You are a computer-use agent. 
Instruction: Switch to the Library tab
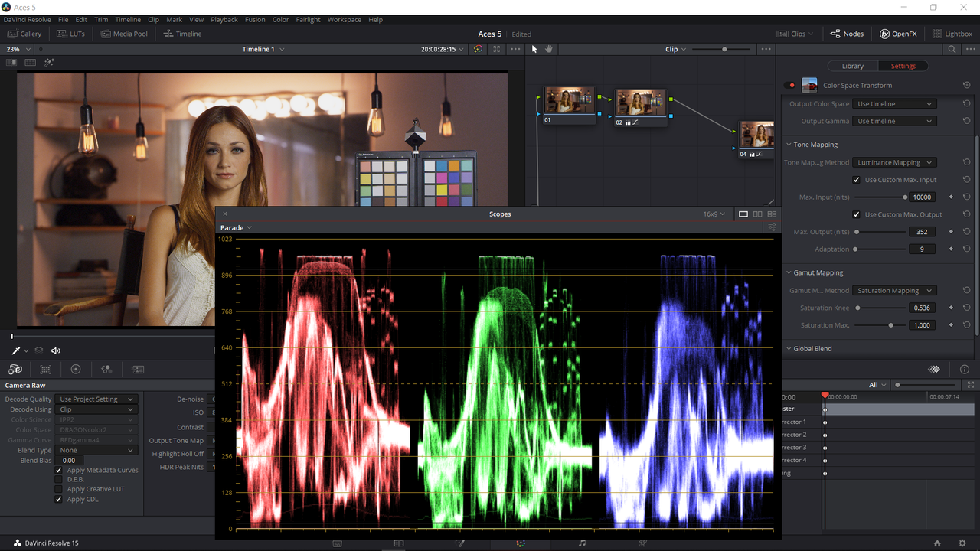point(852,66)
